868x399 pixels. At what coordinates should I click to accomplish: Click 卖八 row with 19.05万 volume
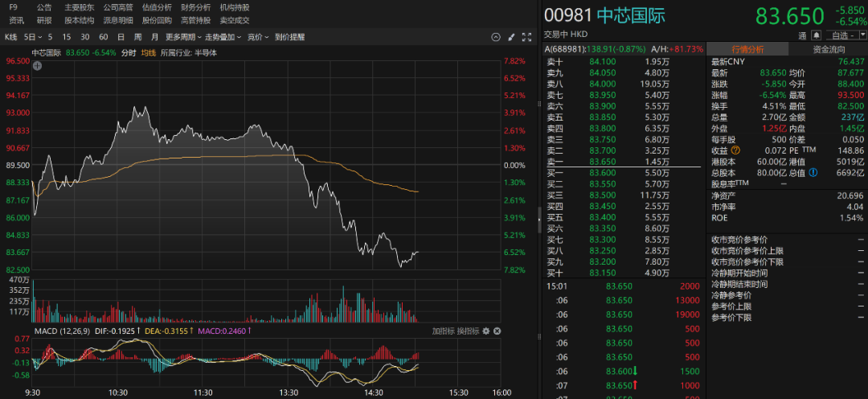(623, 84)
